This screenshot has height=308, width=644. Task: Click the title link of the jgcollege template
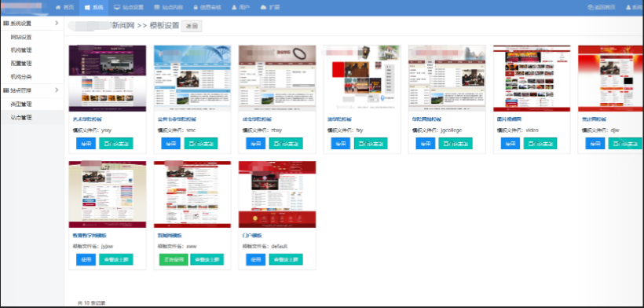click(x=426, y=119)
